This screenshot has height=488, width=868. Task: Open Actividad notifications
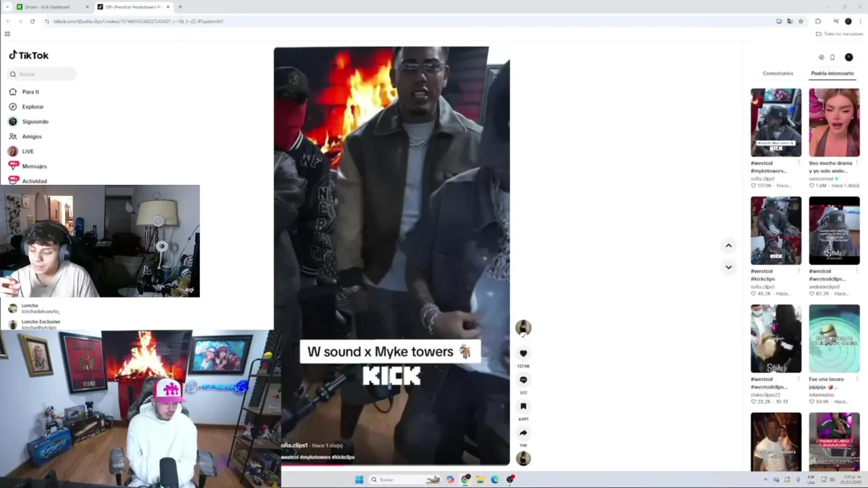28,181
